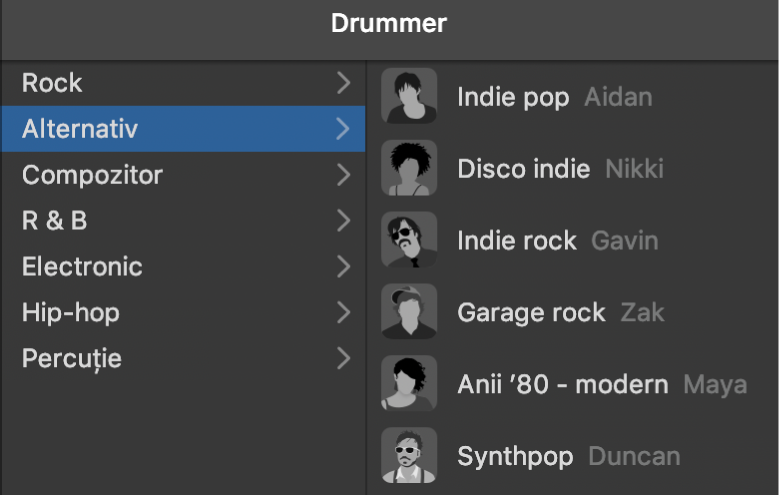Click the Disco indie style label
The height and width of the screenshot is (495, 779).
524,168
